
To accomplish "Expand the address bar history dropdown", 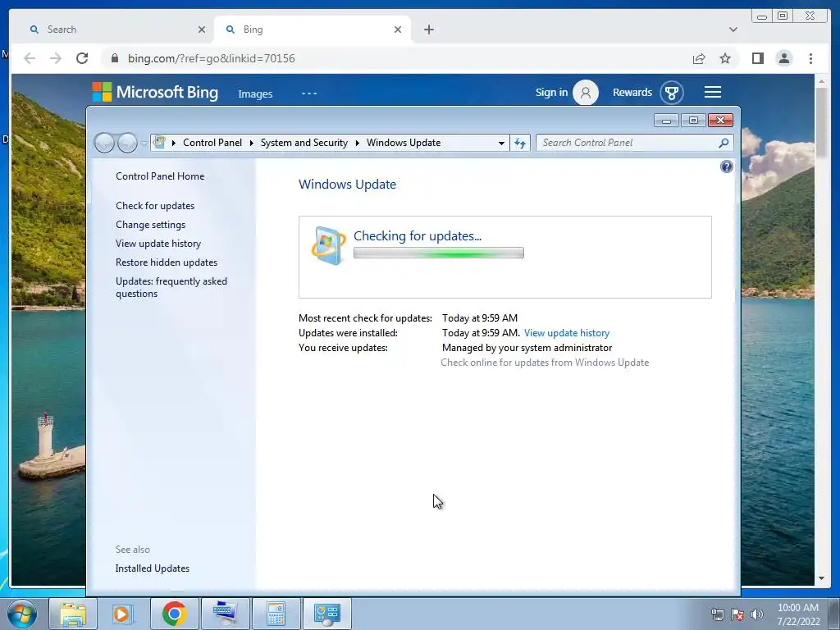I will click(501, 143).
